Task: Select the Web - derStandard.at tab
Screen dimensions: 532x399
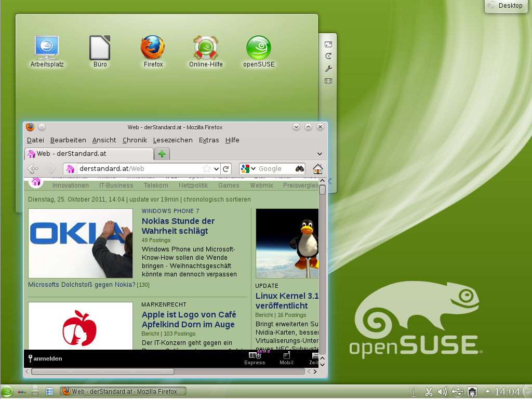Action: [x=89, y=154]
